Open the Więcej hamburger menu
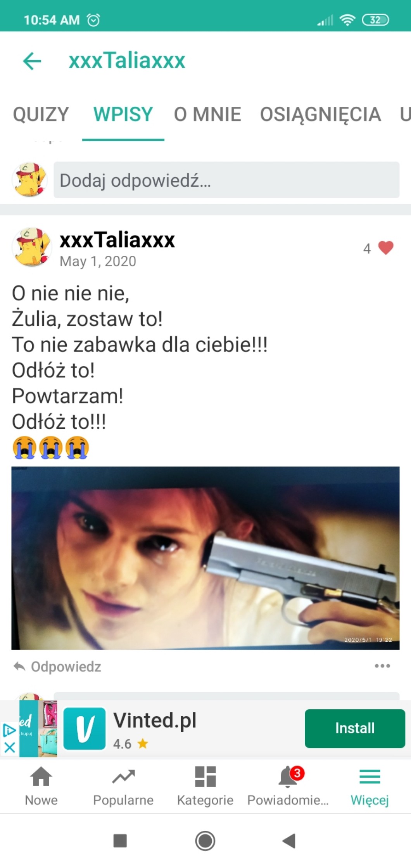411x868 pixels. click(x=370, y=786)
